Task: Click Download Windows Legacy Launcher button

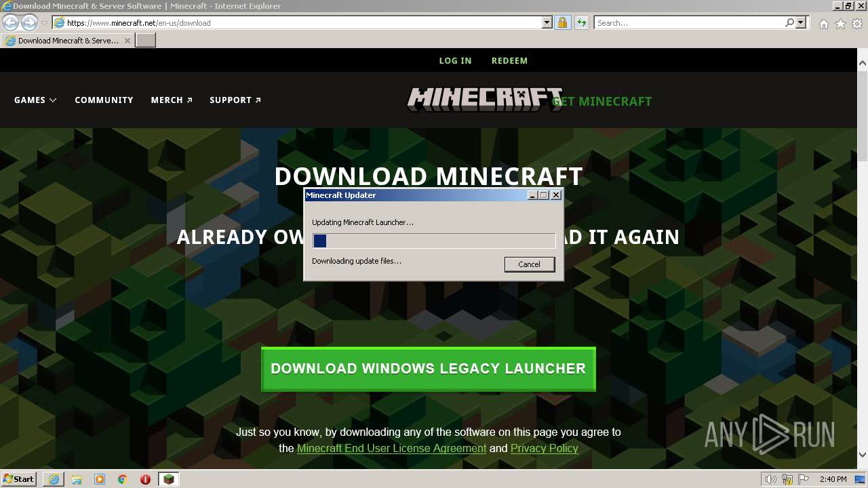Action: [429, 369]
